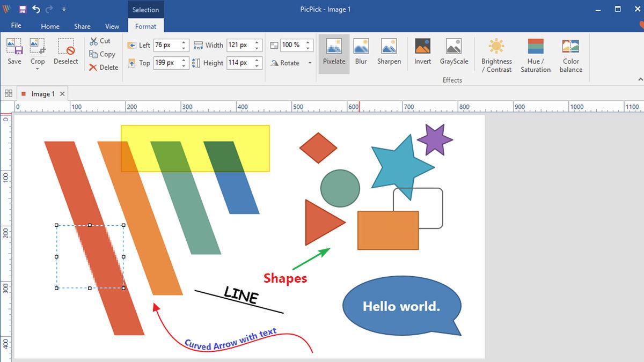644x362 pixels.
Task: Open the File menu
Action: [x=16, y=26]
